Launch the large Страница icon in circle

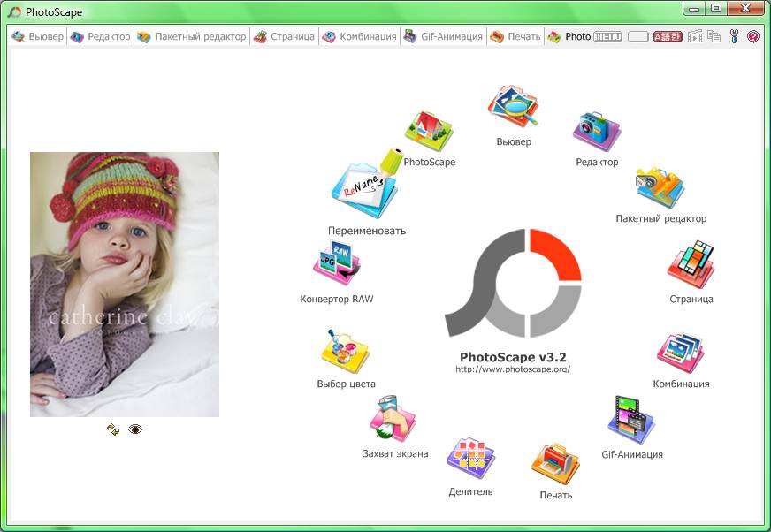coord(691,264)
